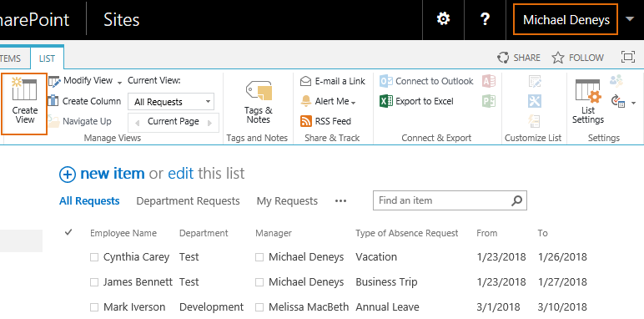The width and height of the screenshot is (644, 319).
Task: Switch to the Department Requests view
Action: (x=188, y=201)
